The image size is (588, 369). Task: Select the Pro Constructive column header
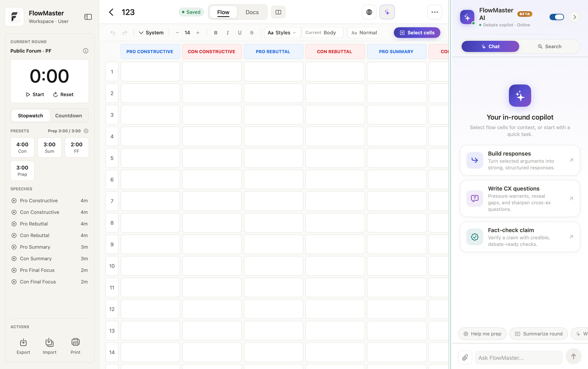click(x=150, y=52)
